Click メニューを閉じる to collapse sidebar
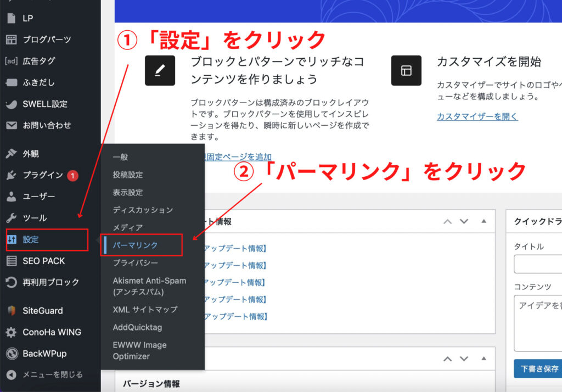Image resolution: width=562 pixels, height=392 pixels. point(53,375)
